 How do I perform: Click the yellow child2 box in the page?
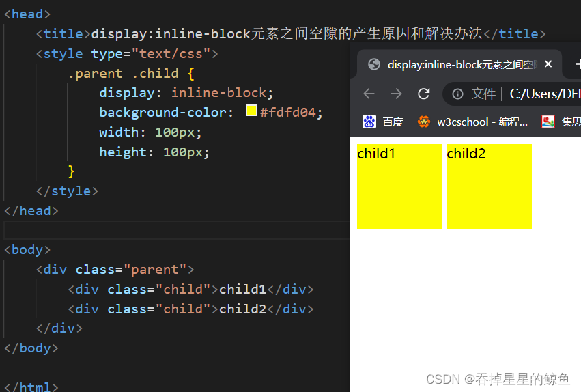(489, 186)
